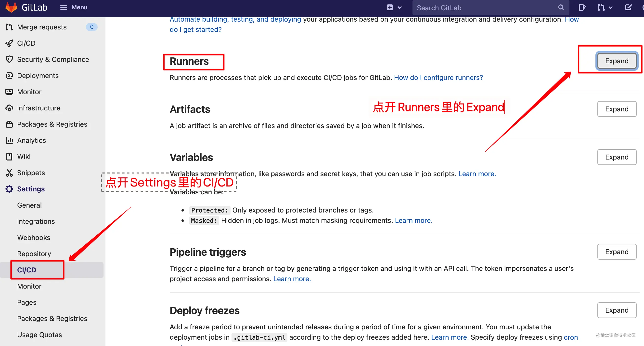Image resolution: width=644 pixels, height=346 pixels.
Task: Select Usage Quotas under Settings
Action: pos(39,335)
